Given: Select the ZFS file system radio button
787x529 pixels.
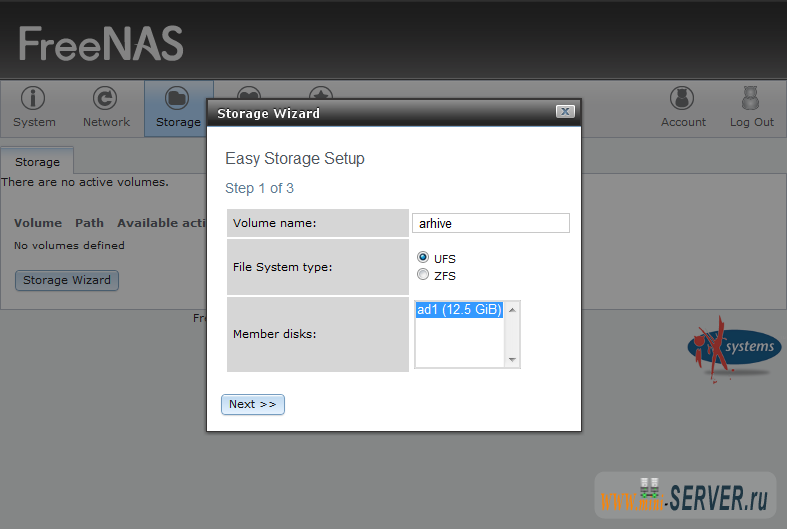Looking at the screenshot, I should point(423,275).
